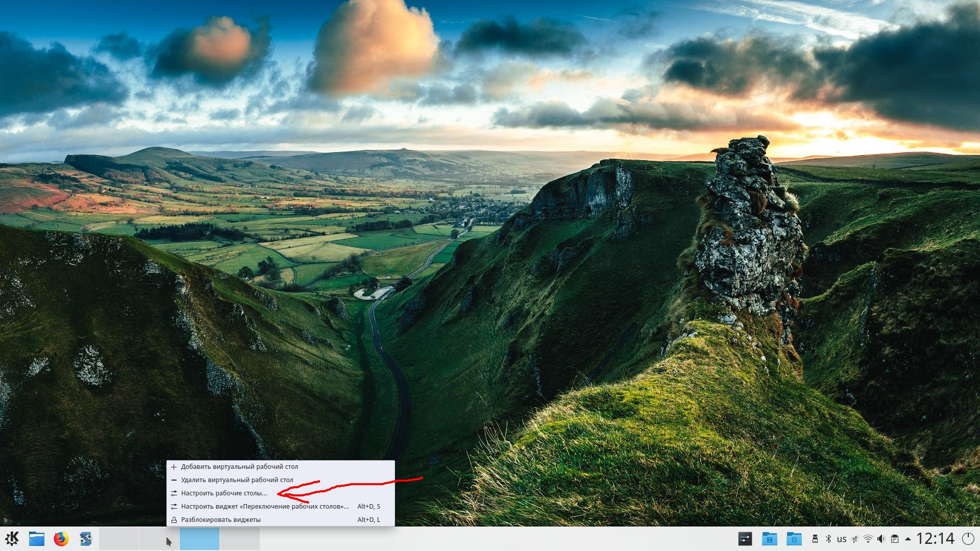Select 'Разблокировать виджеты' menu entry
Image resolution: width=980 pixels, height=551 pixels.
coord(220,520)
